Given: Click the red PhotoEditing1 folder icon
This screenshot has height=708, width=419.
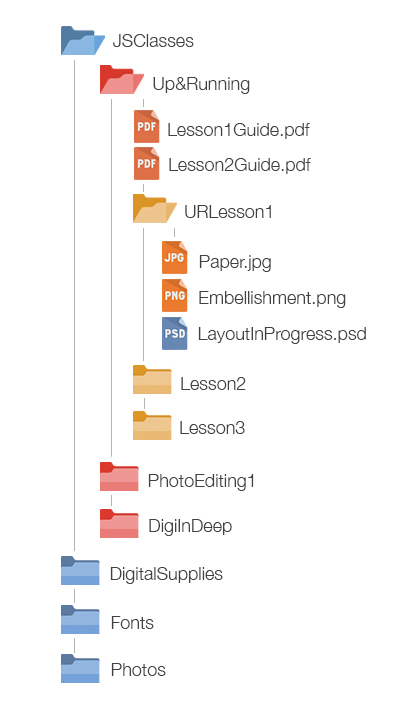Looking at the screenshot, I should [x=119, y=476].
